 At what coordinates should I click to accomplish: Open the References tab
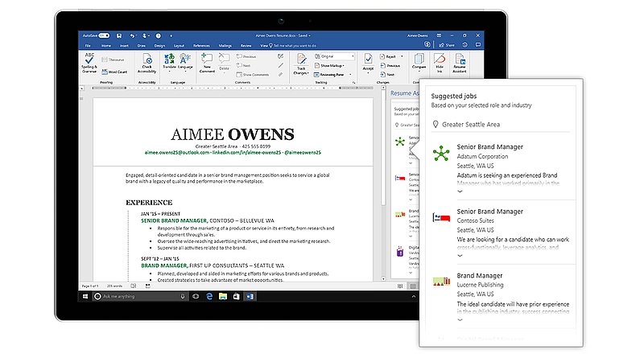[201, 46]
